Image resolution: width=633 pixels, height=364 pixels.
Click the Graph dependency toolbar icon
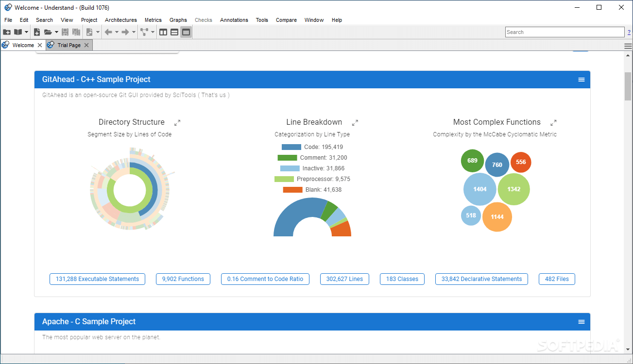click(x=144, y=32)
